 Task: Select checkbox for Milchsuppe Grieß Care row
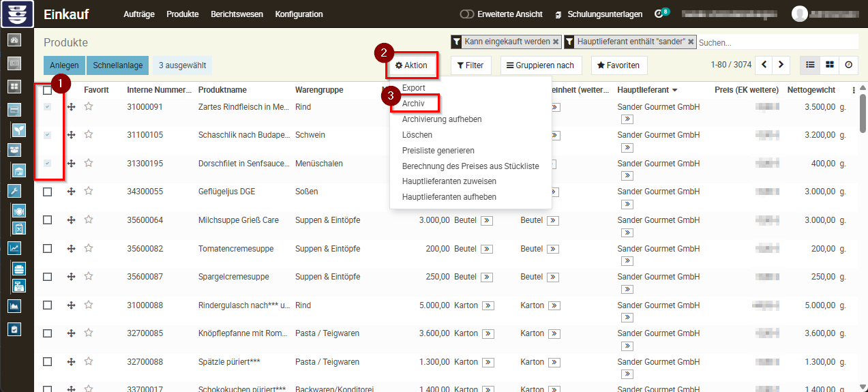[47, 220]
